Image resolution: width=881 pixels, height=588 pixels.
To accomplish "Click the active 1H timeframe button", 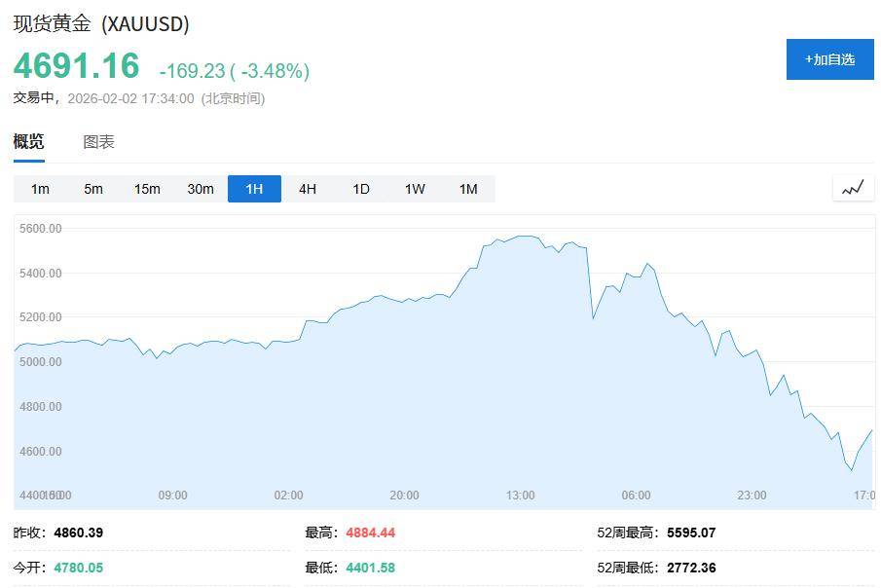I will point(254,189).
